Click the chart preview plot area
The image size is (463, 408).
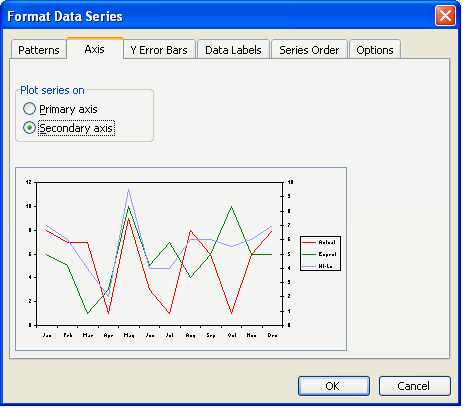tap(160, 254)
